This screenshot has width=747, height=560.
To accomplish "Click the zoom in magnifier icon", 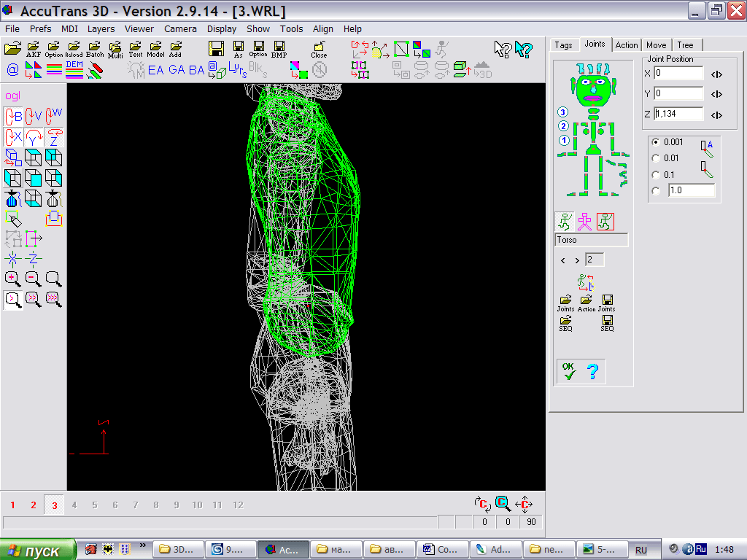I will click(x=13, y=279).
